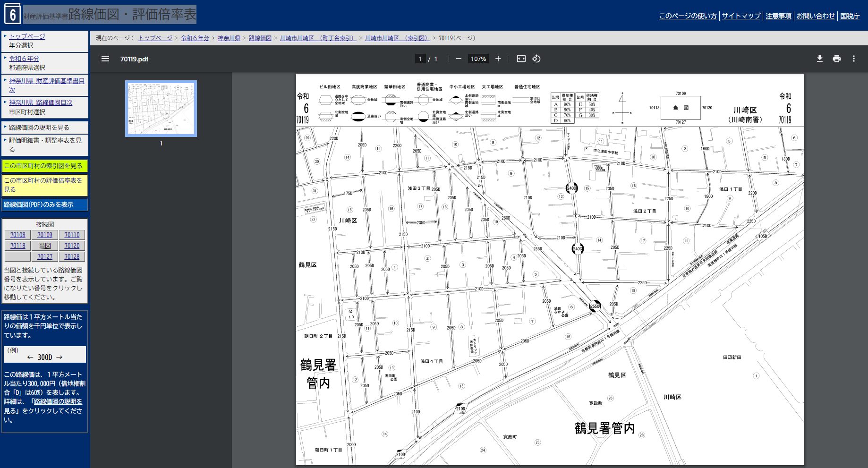868x468 pixels.
Task: Click the fit to page icon
Action: [521, 59]
